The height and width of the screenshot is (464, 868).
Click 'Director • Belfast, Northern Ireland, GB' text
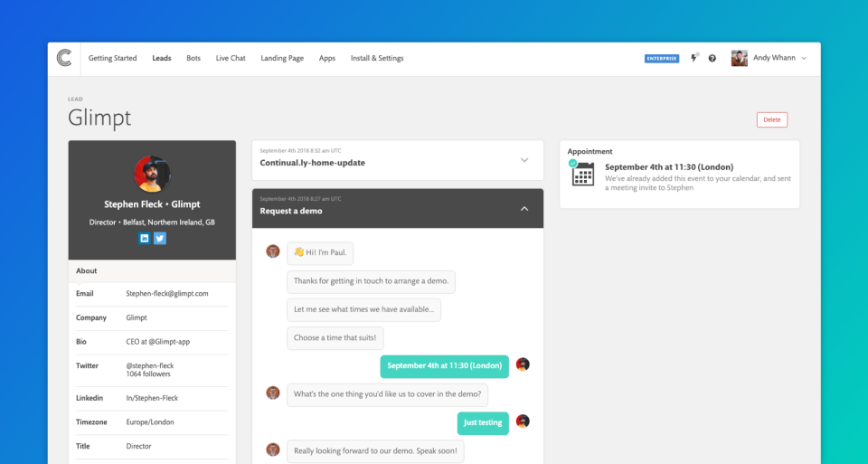click(x=152, y=222)
